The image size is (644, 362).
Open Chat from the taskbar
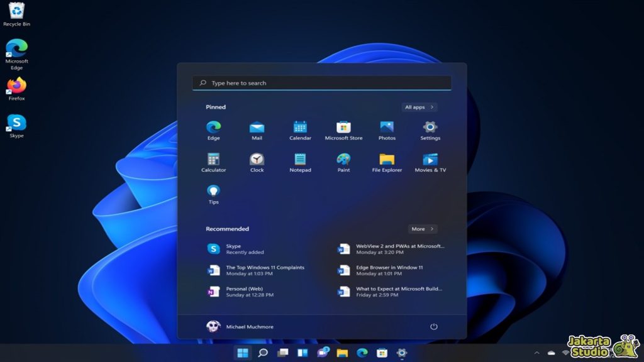pyautogui.click(x=323, y=352)
